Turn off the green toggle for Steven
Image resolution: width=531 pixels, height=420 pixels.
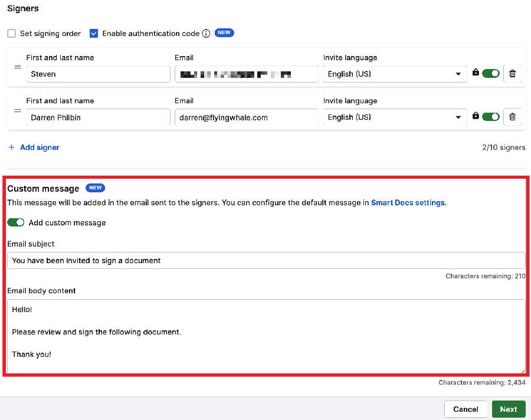491,73
